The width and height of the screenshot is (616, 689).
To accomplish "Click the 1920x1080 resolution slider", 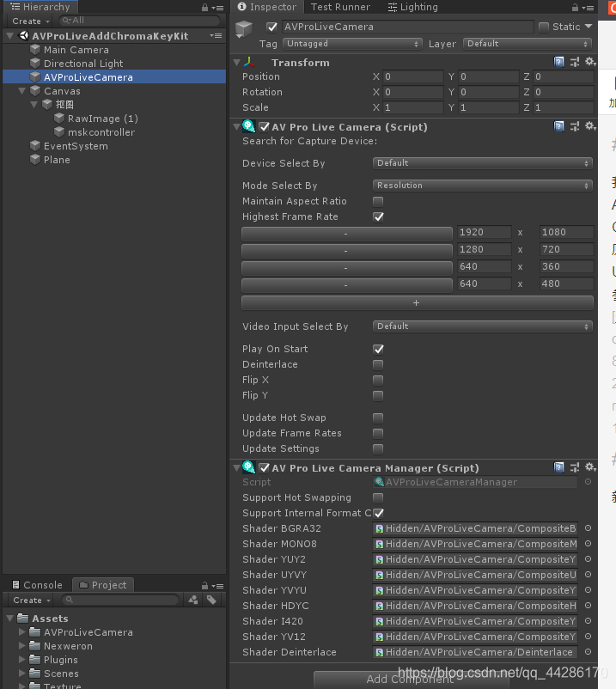I will point(346,232).
